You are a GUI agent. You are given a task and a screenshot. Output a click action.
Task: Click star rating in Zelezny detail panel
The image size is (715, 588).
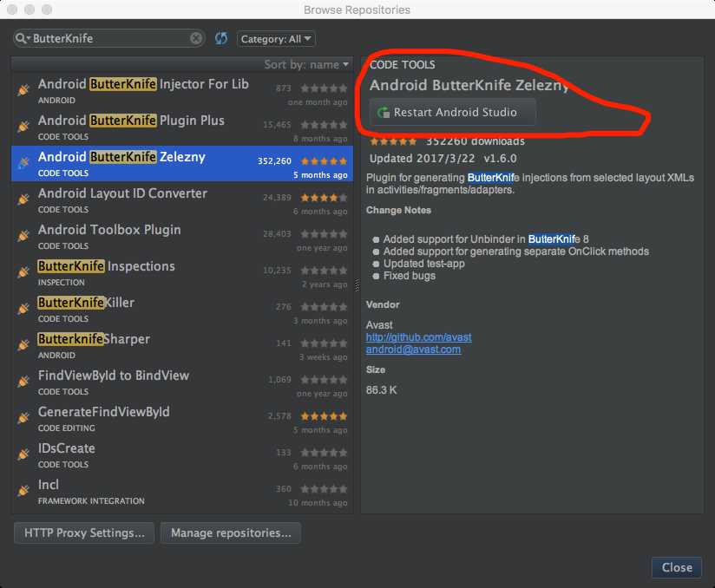(x=394, y=141)
